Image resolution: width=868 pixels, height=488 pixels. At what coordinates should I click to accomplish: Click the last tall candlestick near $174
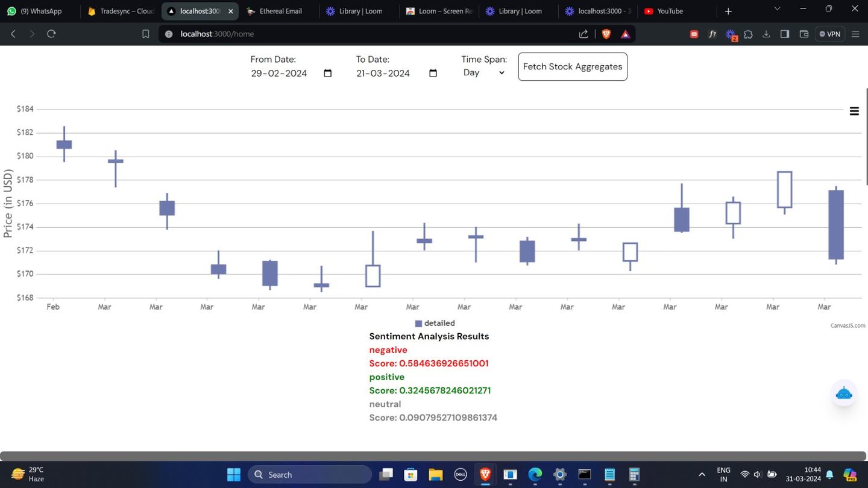click(x=836, y=225)
